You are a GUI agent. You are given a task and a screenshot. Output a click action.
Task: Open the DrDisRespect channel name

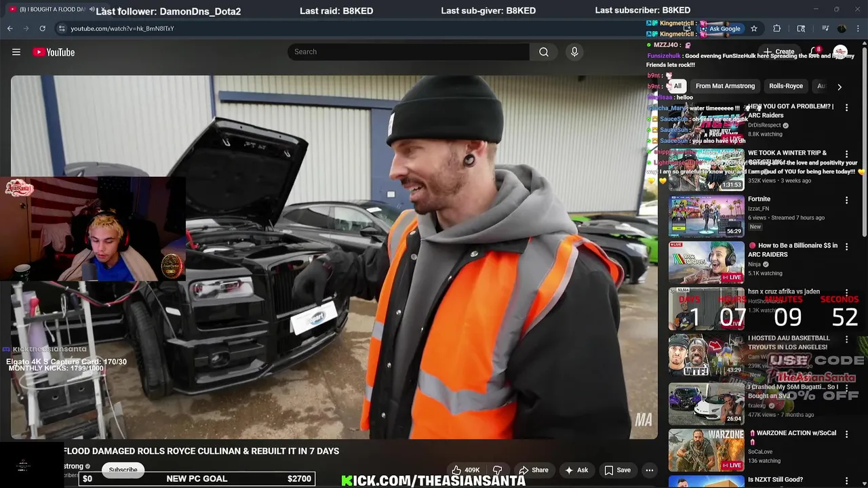764,125
